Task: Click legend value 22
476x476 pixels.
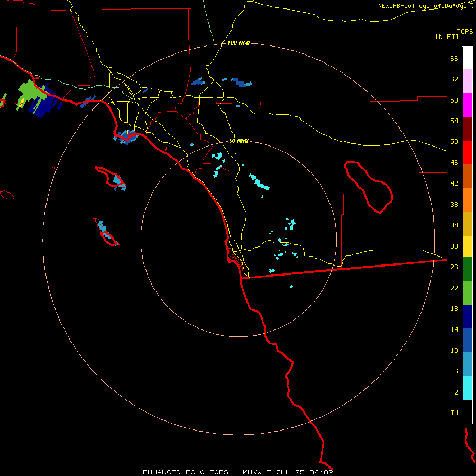Action: click(454, 288)
